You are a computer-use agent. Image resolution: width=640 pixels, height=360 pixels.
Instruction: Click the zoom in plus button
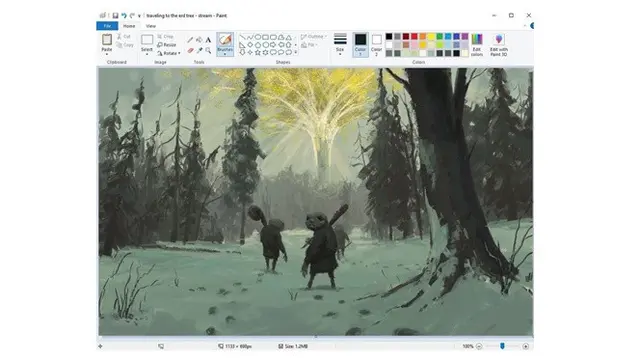pyautogui.click(x=526, y=346)
